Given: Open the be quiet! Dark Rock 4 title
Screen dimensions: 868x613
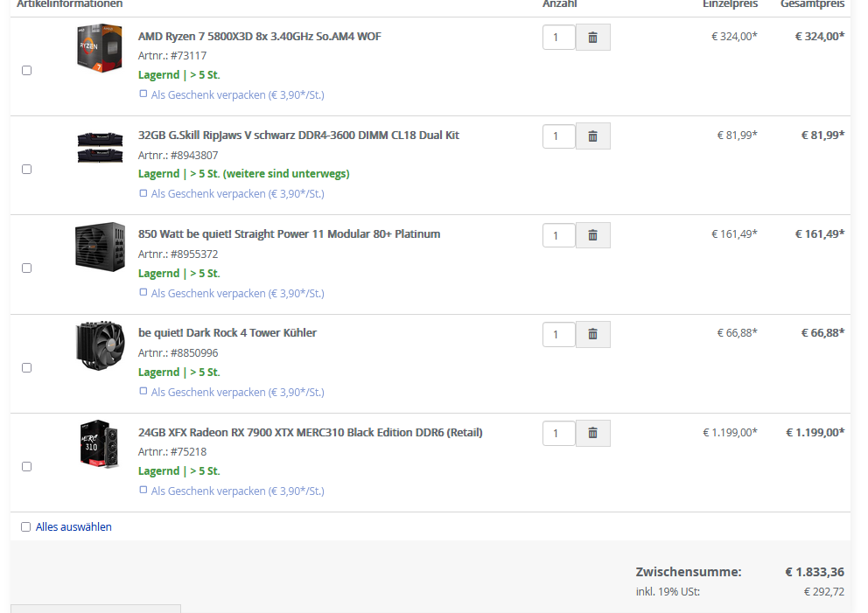Looking at the screenshot, I should click(x=227, y=333).
